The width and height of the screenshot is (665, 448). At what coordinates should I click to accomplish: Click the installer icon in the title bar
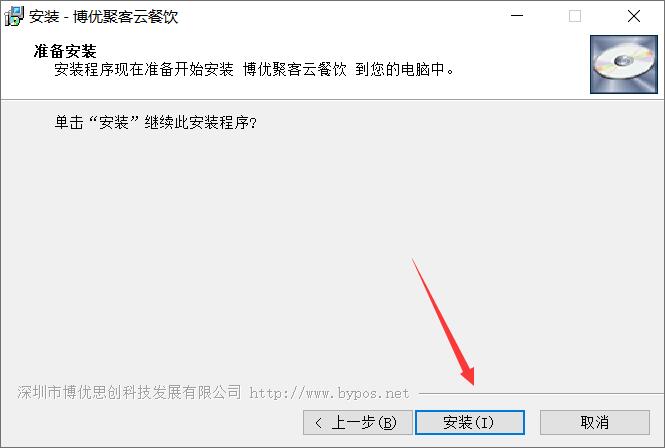pyautogui.click(x=14, y=16)
